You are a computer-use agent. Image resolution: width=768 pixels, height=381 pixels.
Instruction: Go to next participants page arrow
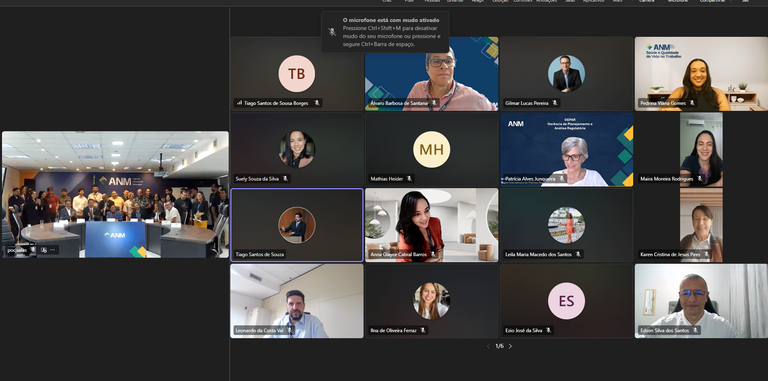click(510, 346)
